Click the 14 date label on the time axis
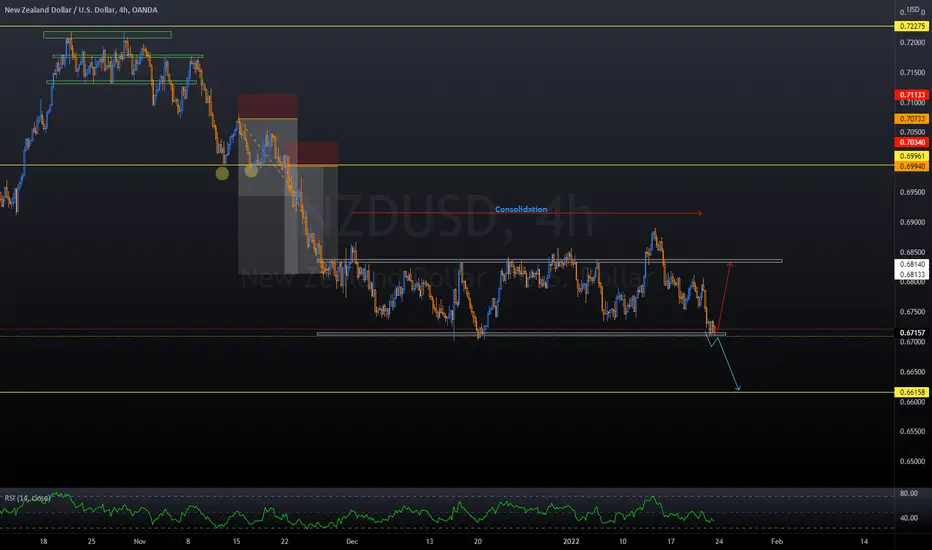Viewport: 932px width, 550px height. pyautogui.click(x=864, y=542)
